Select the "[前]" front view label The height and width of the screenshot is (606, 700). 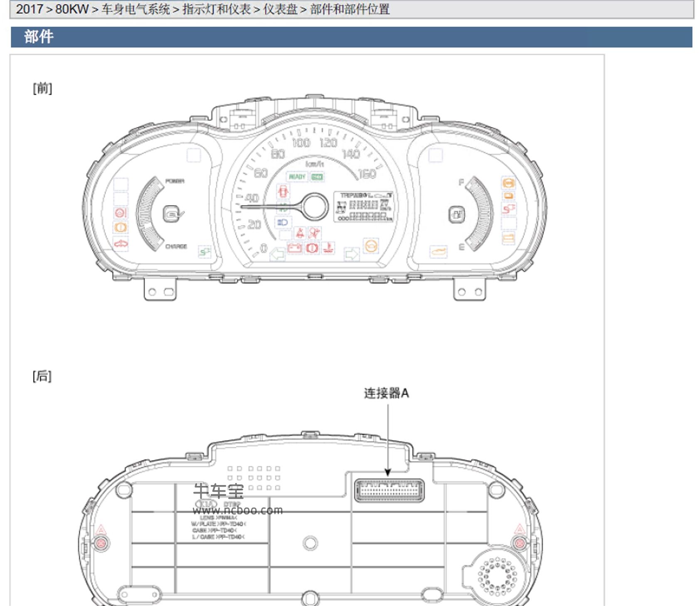coord(42,88)
